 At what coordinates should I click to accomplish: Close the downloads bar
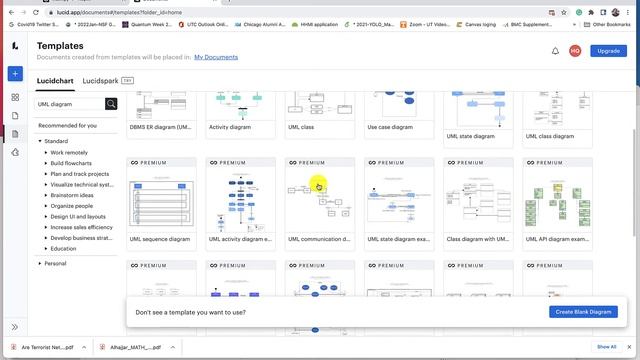coord(629,347)
